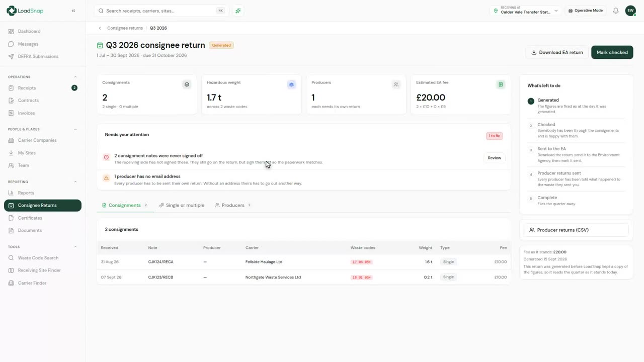
Task: Select the Consignments tab
Action: pos(125,205)
